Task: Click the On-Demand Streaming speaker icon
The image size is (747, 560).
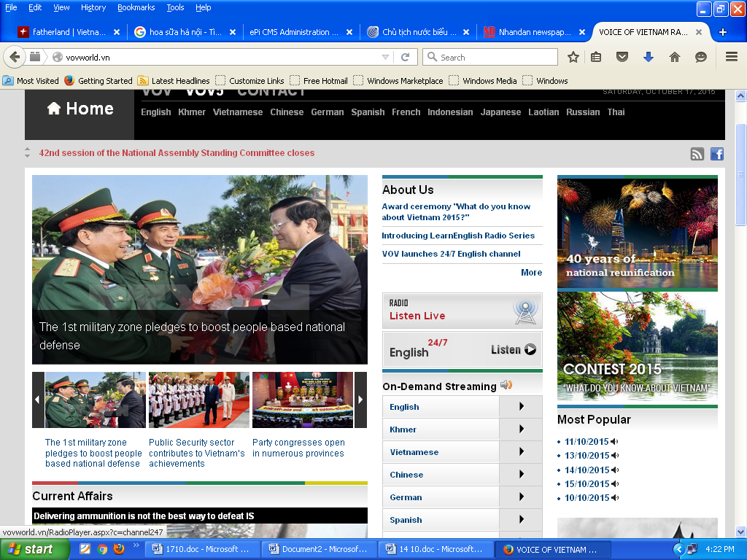Action: click(506, 386)
